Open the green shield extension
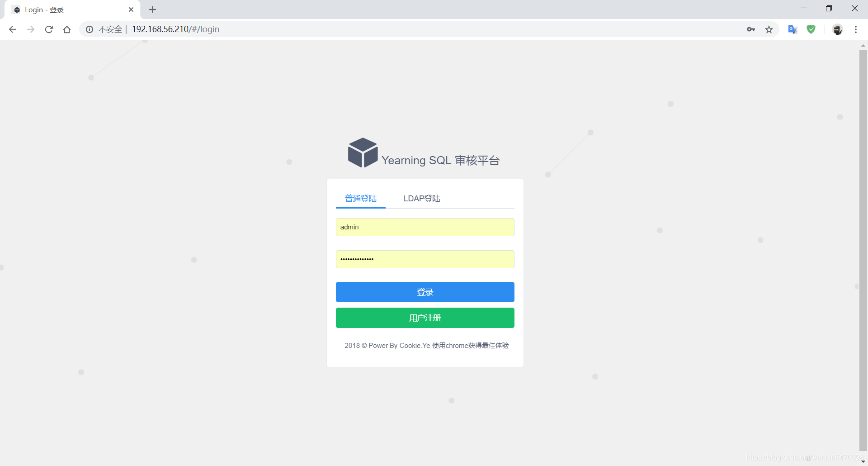The height and width of the screenshot is (466, 868). pyautogui.click(x=811, y=29)
